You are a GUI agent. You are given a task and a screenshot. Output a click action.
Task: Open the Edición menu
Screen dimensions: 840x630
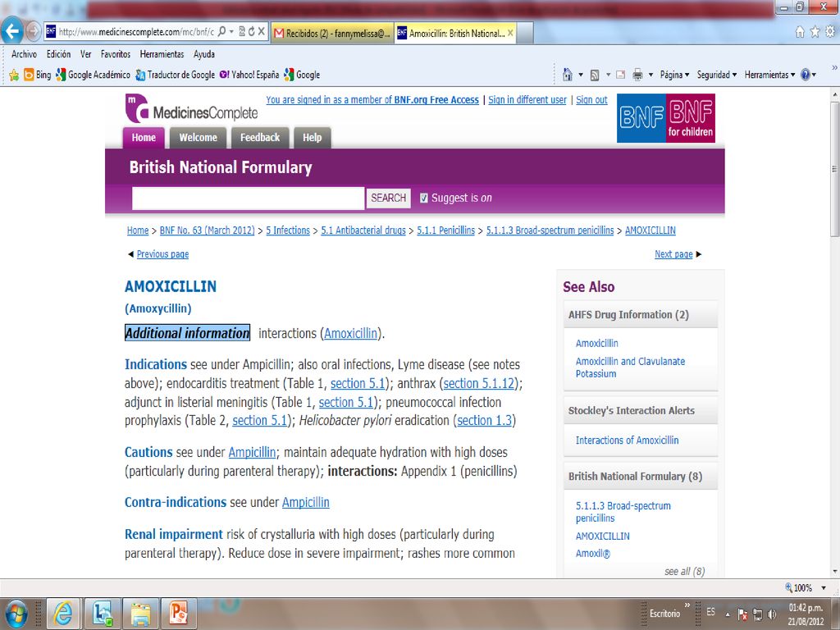58,54
